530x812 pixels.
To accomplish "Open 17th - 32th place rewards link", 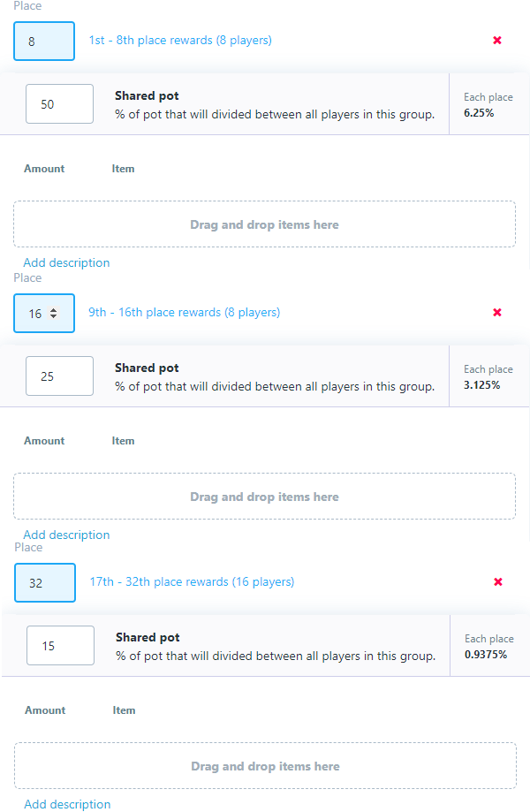I will [x=193, y=582].
